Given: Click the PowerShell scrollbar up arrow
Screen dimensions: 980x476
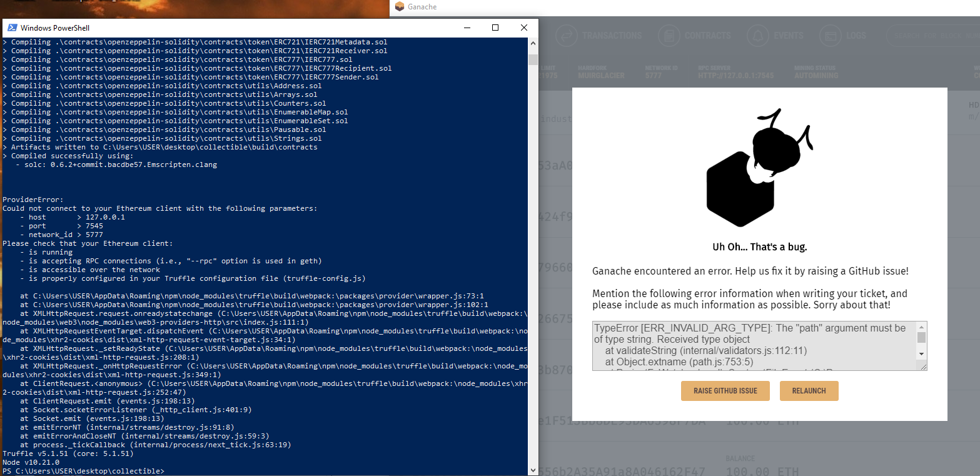Looking at the screenshot, I should 533,43.
